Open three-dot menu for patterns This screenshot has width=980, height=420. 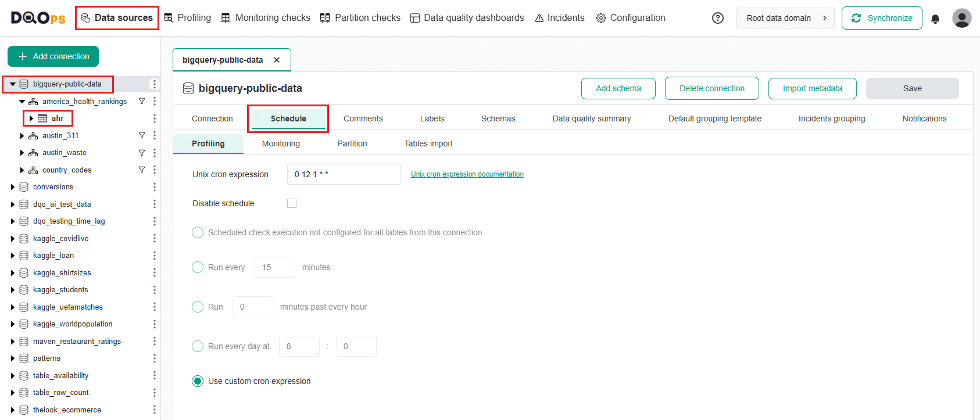pyautogui.click(x=155, y=358)
